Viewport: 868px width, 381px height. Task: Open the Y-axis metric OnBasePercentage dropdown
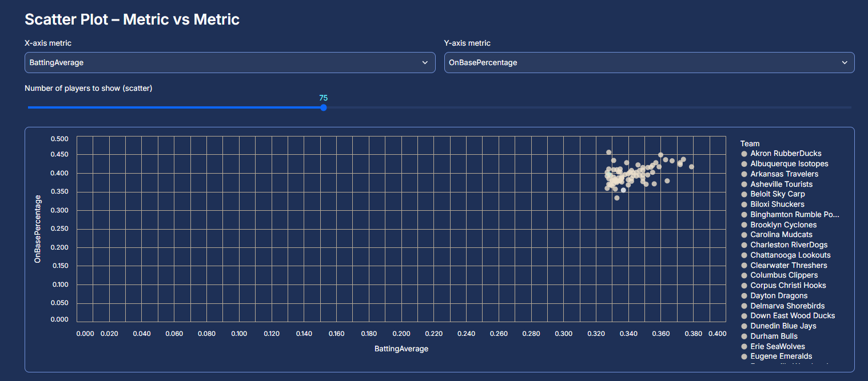pyautogui.click(x=650, y=63)
